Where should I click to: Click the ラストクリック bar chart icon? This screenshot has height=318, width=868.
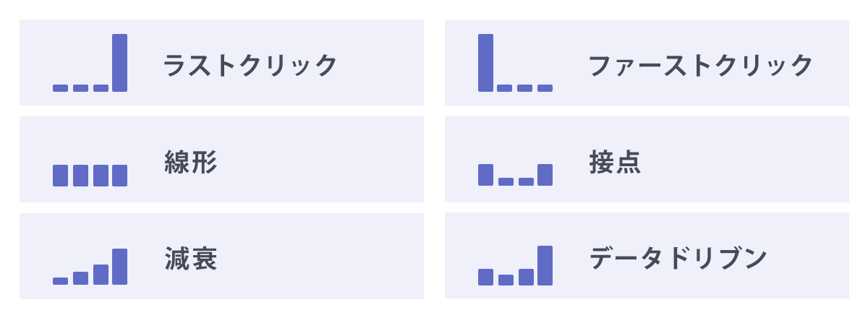pos(90,63)
